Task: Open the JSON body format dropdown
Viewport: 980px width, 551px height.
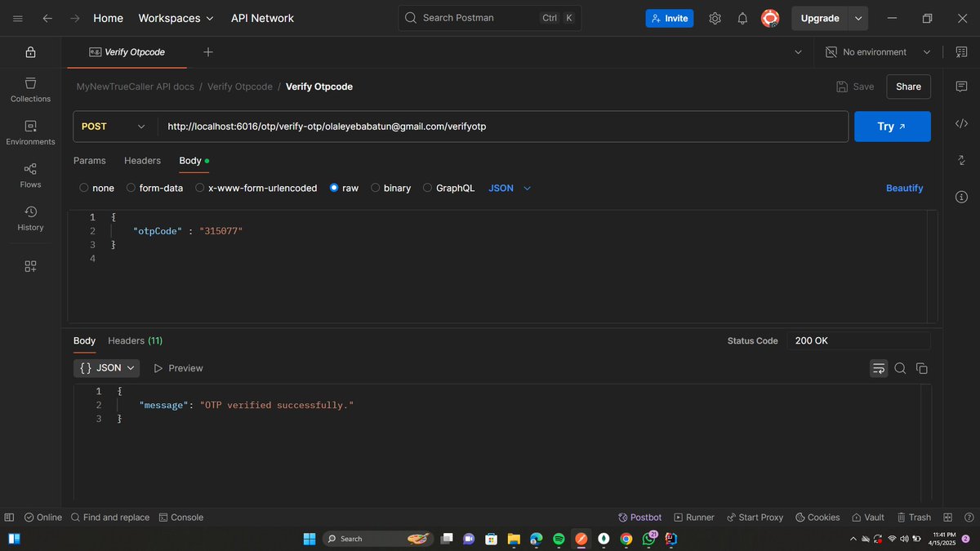Action: [x=510, y=188]
